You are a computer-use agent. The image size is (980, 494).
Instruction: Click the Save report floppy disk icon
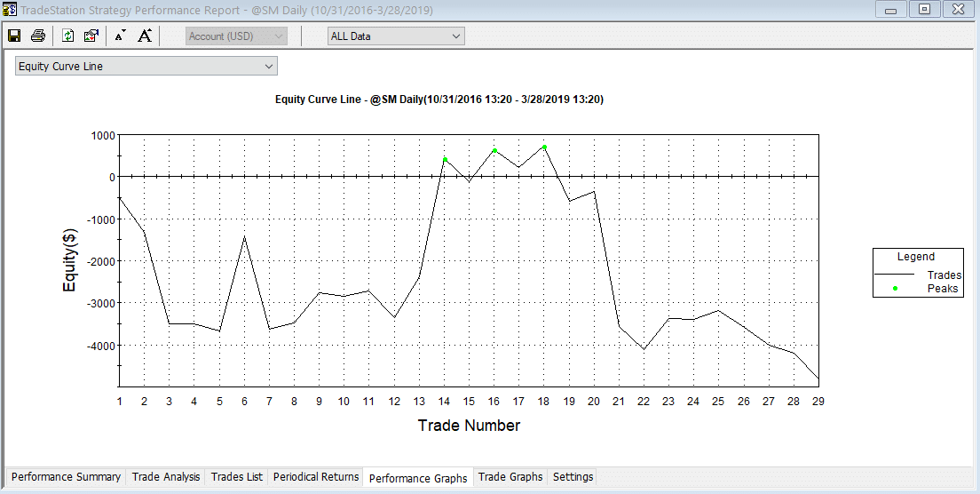coord(14,36)
